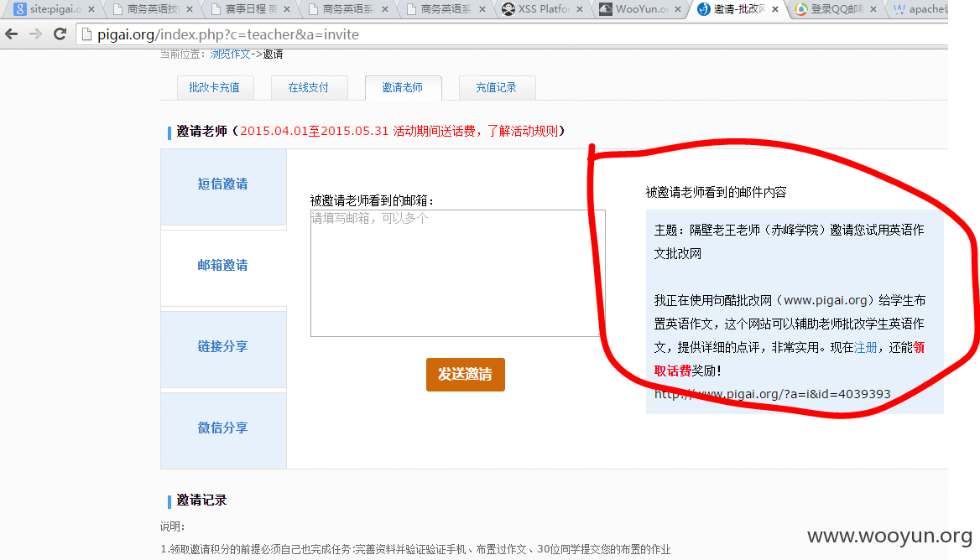Viewport: 980px width, 560px height.
Task: Click the QQ mail tab favicon
Action: 801,9
